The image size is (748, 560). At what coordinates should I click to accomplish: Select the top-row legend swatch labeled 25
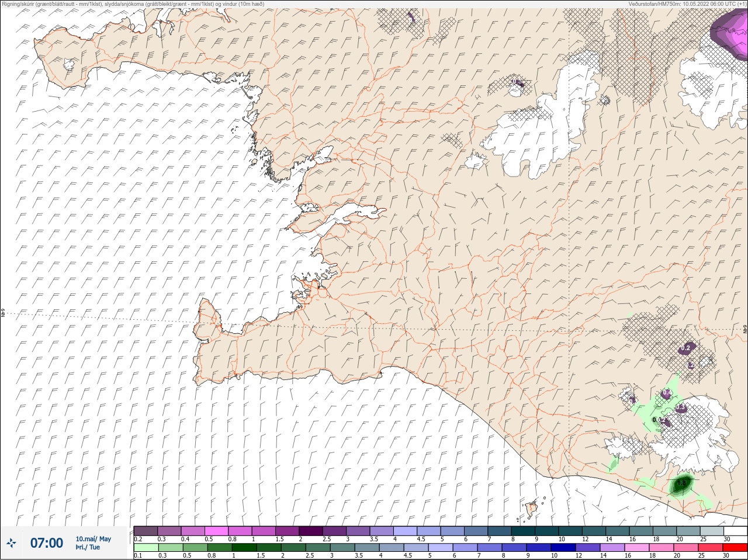[712, 531]
